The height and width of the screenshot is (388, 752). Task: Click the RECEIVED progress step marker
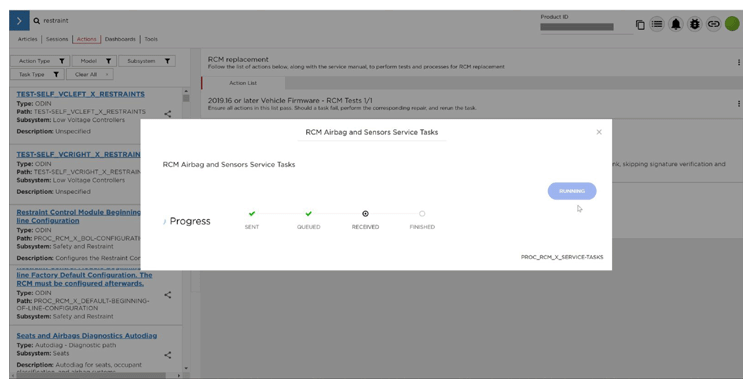[x=365, y=214]
